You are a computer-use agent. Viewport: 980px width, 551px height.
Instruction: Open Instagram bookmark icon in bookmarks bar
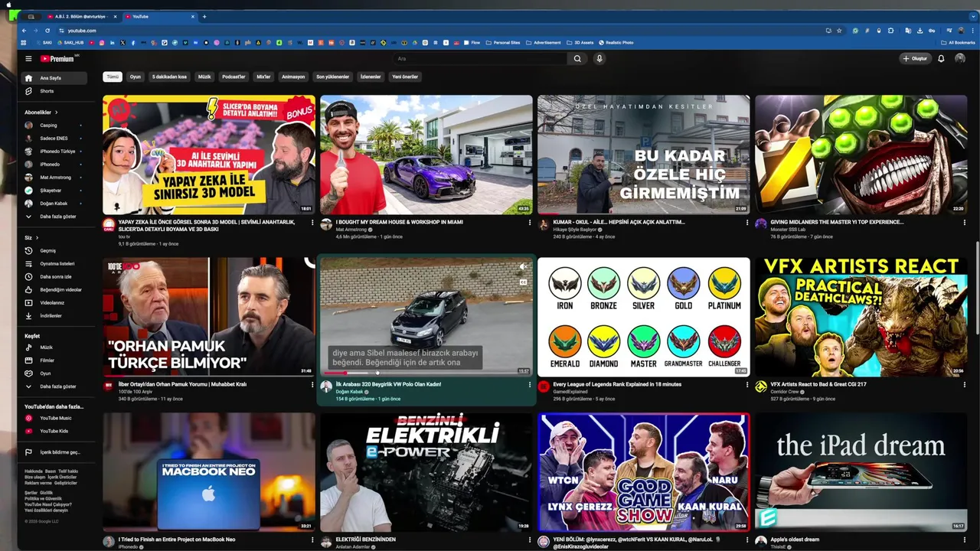(102, 43)
